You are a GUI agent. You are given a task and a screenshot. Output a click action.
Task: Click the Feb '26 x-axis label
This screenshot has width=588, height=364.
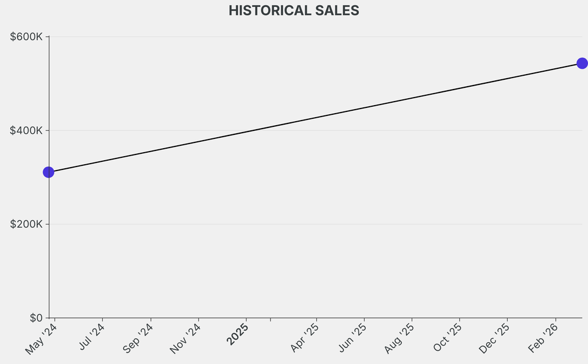pyautogui.click(x=543, y=338)
